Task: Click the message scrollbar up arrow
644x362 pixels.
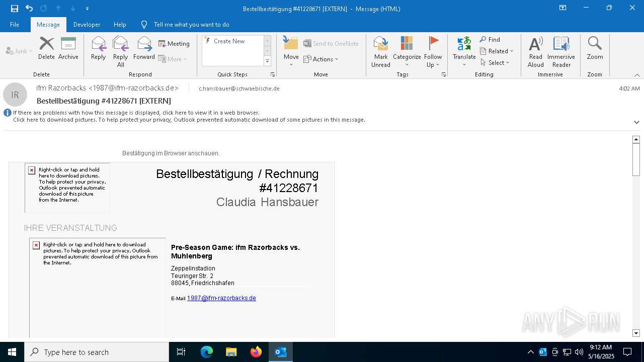Action: tap(636, 139)
